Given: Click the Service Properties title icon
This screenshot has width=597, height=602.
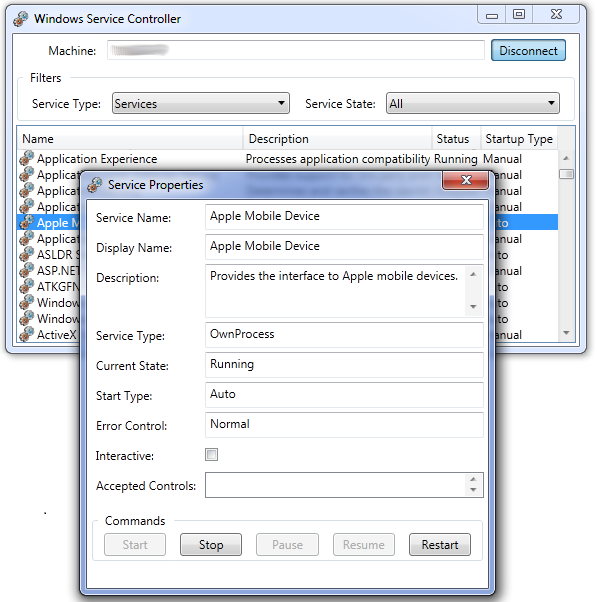Looking at the screenshot, I should click(x=94, y=185).
